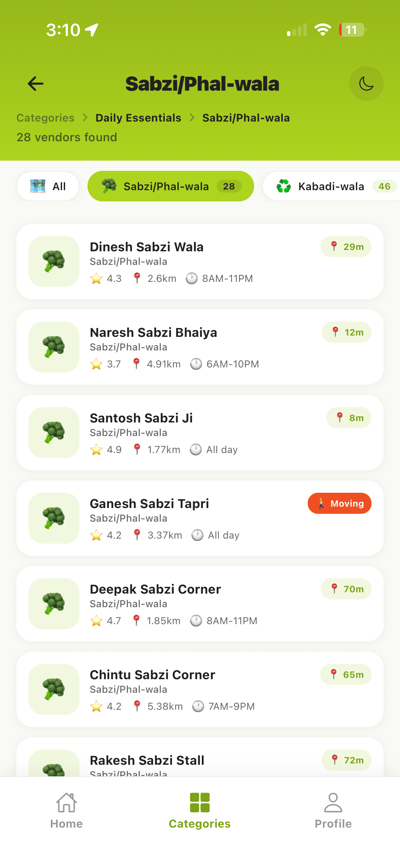Image resolution: width=400 pixels, height=868 pixels.
Task: Tap Deepak Sabzi Corner broccoli icon
Action: point(54,604)
